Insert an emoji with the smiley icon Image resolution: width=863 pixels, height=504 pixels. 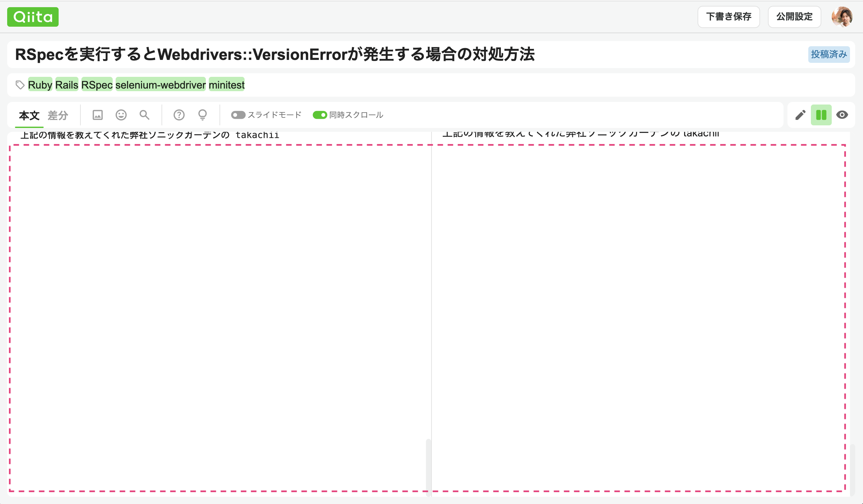[120, 115]
